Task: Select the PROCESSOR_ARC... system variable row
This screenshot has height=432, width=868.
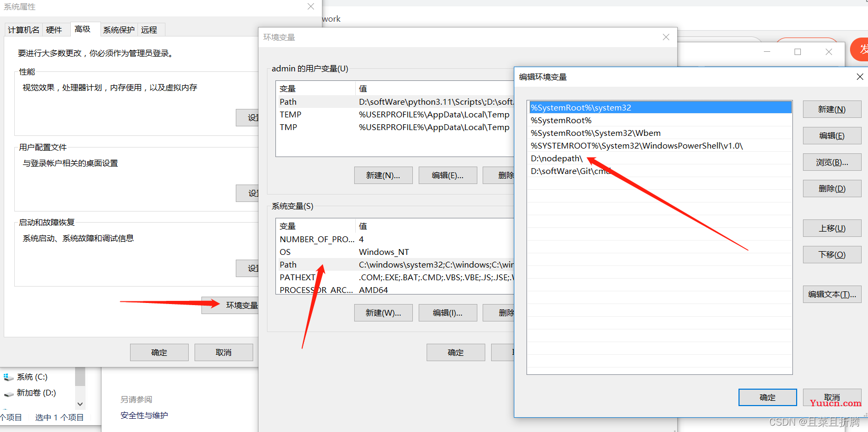Action: pyautogui.click(x=395, y=289)
